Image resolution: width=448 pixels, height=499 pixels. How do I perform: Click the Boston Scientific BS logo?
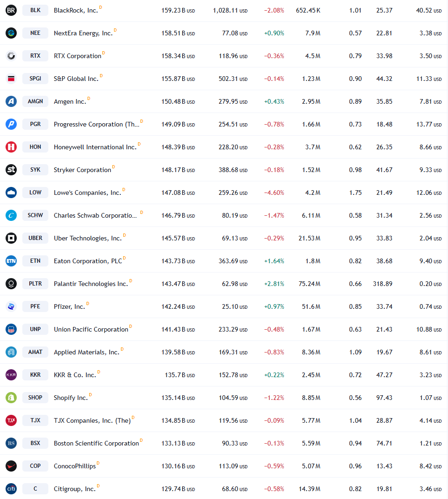click(x=11, y=443)
